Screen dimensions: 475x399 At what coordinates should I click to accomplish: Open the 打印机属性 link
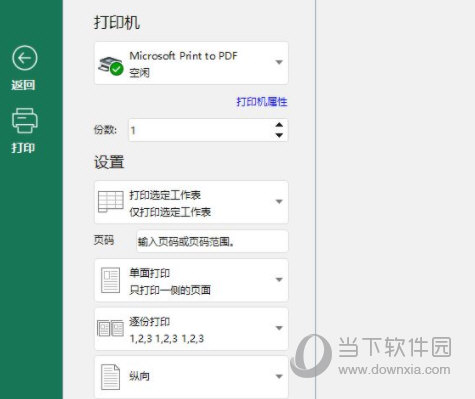262,102
